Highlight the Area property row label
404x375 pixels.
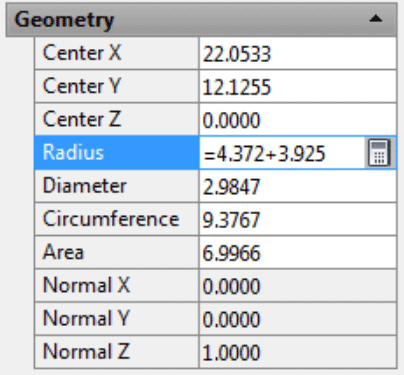[116, 252]
